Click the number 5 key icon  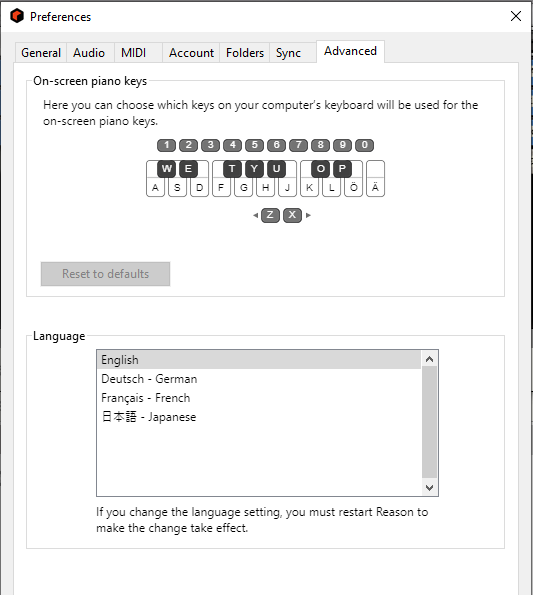(255, 145)
